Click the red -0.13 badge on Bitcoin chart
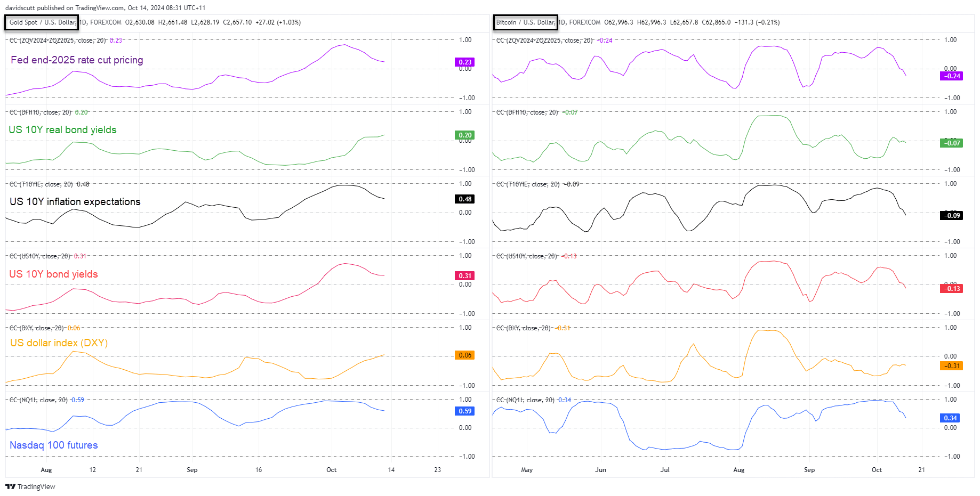The image size is (980, 496). click(952, 289)
